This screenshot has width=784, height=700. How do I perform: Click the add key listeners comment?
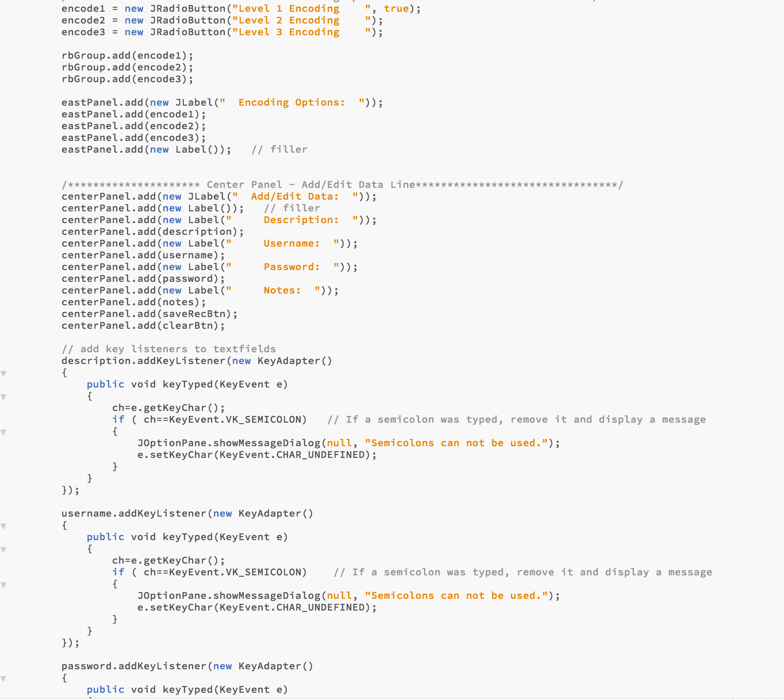click(169, 349)
